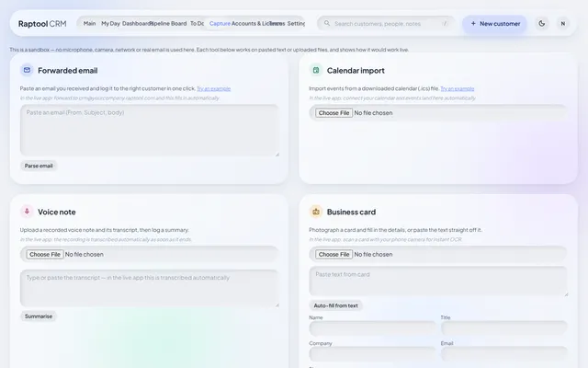Viewport: 588px width, 368px height.
Task: Click the Forwarded email envelope icon
Action: [x=27, y=70]
